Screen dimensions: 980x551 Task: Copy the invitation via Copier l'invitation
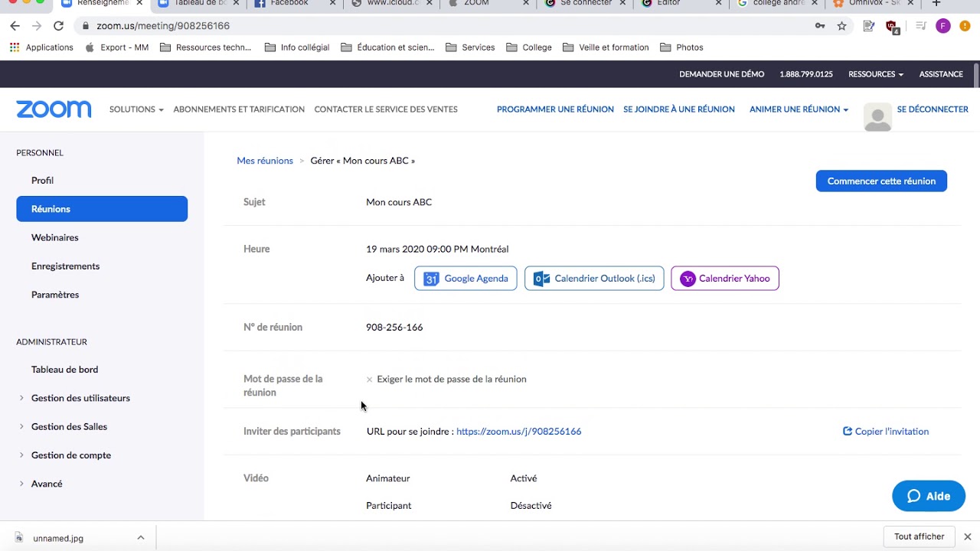click(x=886, y=432)
